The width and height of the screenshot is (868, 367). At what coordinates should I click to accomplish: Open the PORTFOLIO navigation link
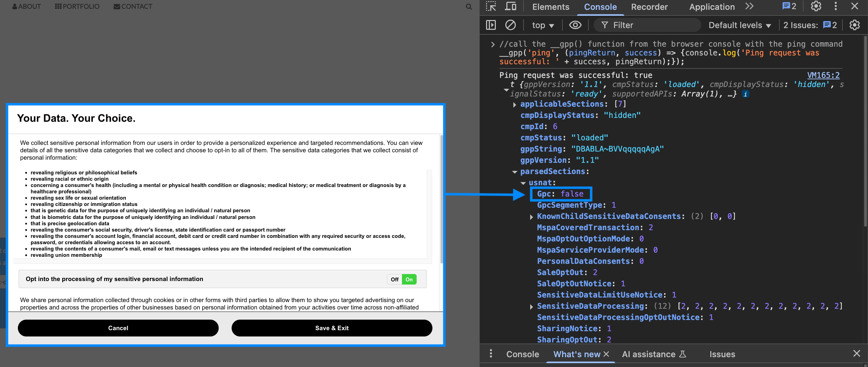77,6
